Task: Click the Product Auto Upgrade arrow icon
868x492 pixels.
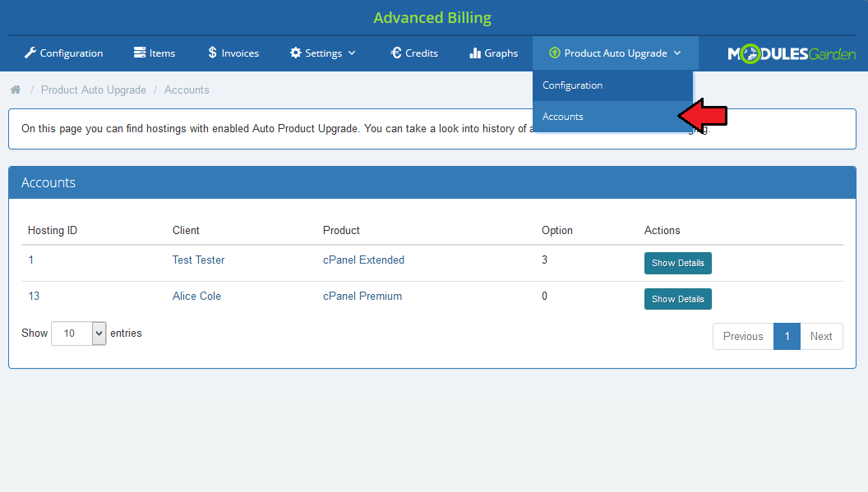Action: [x=554, y=53]
